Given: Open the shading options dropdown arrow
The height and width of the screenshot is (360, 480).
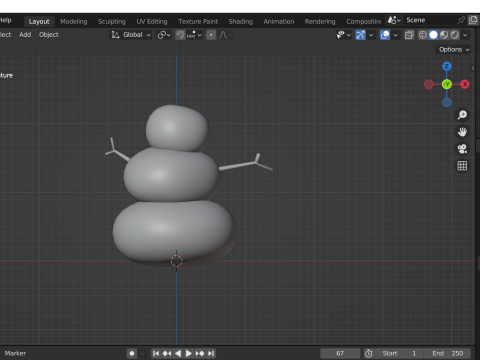Looking at the screenshot, I should pos(465,35).
